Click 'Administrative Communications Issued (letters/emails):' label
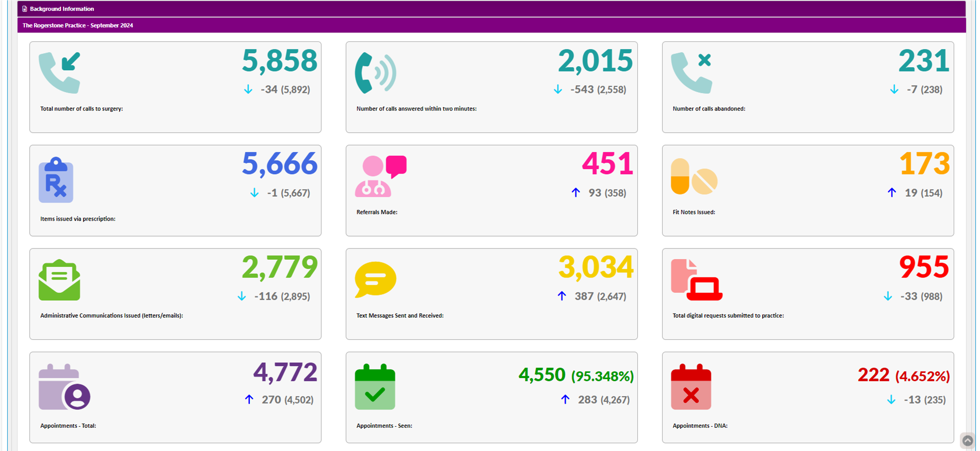Viewport: 980px width, 451px height. tap(111, 316)
